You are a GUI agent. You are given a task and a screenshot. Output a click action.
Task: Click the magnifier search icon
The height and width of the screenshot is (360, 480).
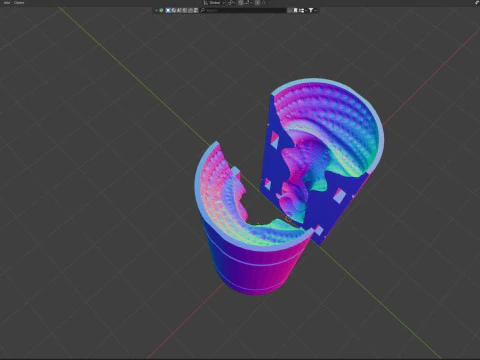tap(202, 10)
